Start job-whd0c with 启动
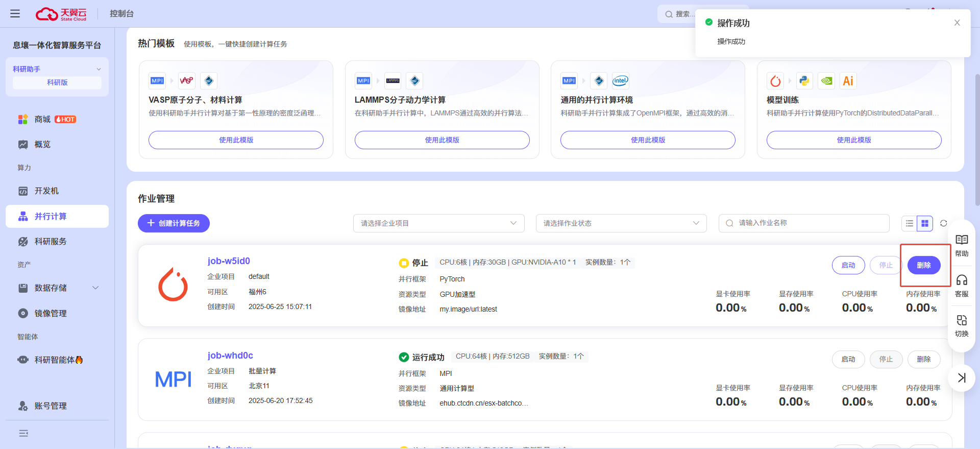 point(848,359)
